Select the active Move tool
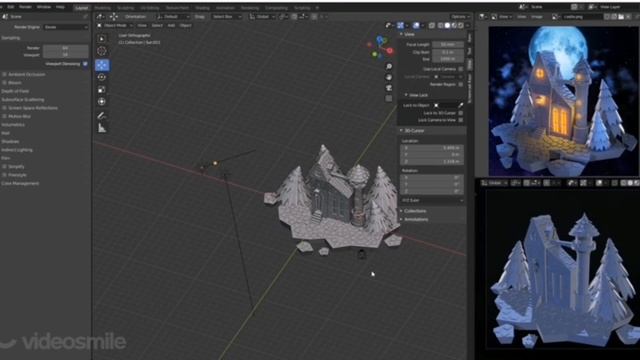This screenshot has height=360, width=640. [x=102, y=65]
